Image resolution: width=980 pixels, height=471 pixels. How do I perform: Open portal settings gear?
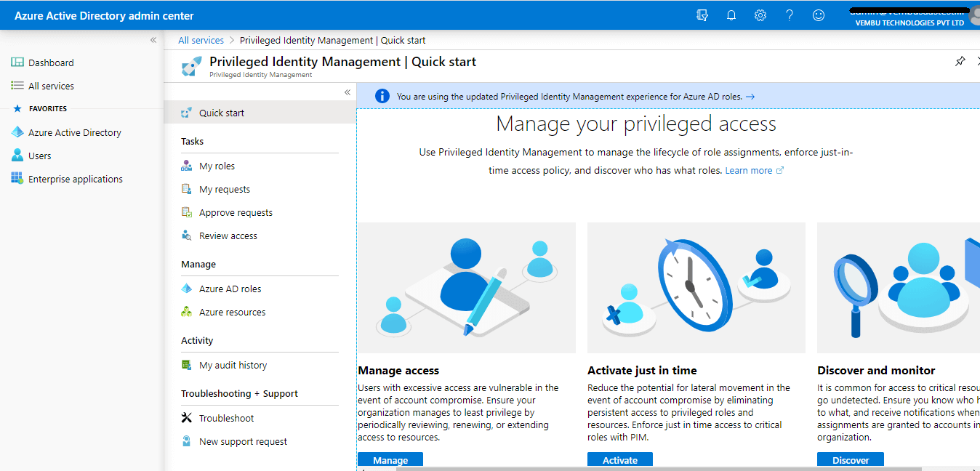click(760, 15)
